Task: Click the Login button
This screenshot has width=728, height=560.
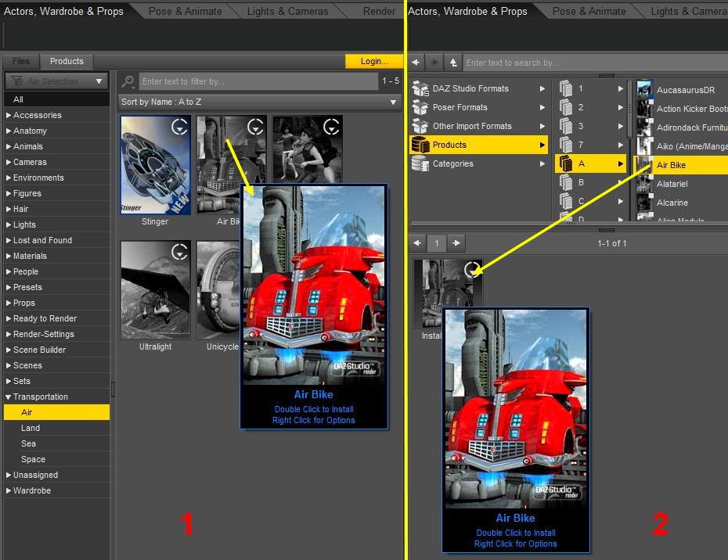Action: (373, 61)
